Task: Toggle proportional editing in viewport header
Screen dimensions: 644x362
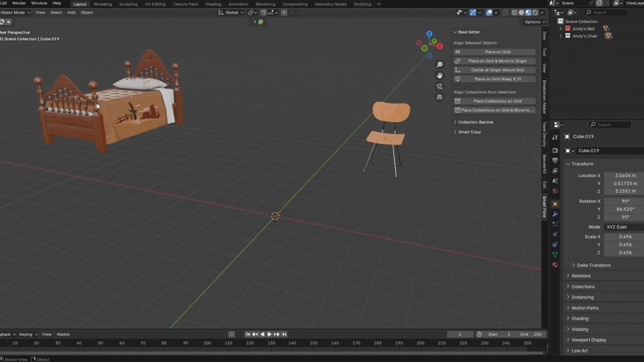Action: coord(284,13)
